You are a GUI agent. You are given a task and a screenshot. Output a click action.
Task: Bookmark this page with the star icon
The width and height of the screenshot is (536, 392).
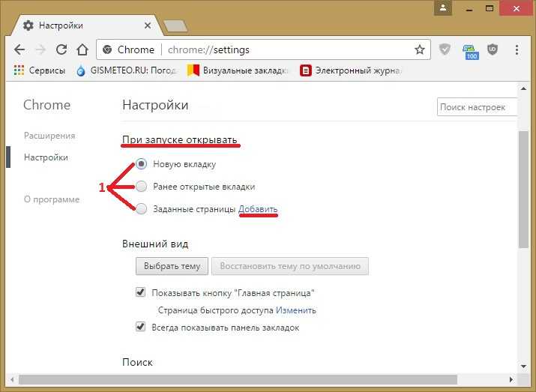[420, 50]
